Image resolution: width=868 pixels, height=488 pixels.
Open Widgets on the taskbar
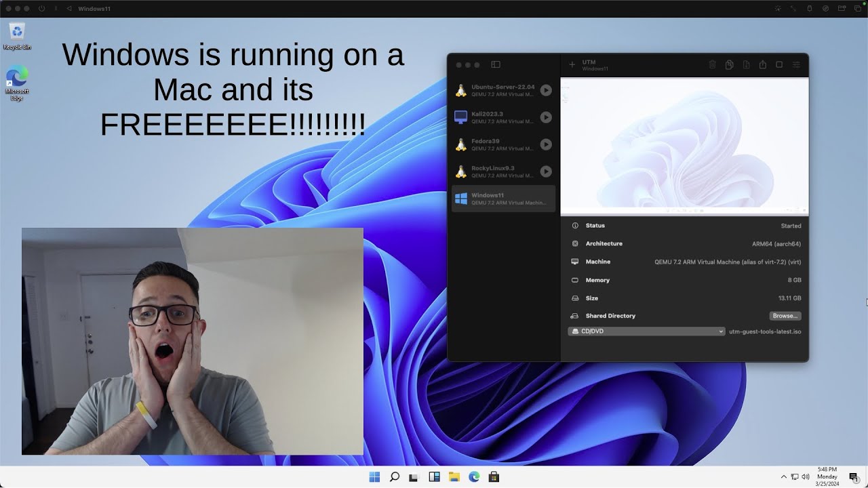434,477
